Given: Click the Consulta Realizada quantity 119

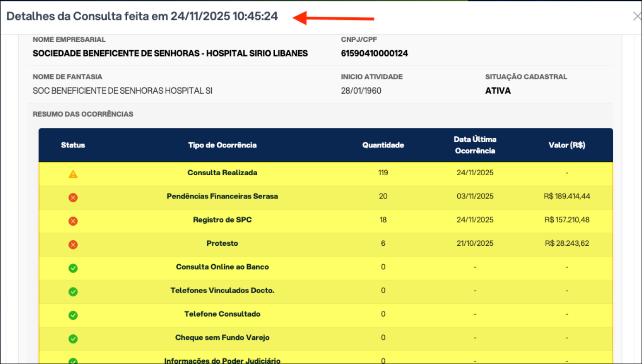Looking at the screenshot, I should 383,172.
